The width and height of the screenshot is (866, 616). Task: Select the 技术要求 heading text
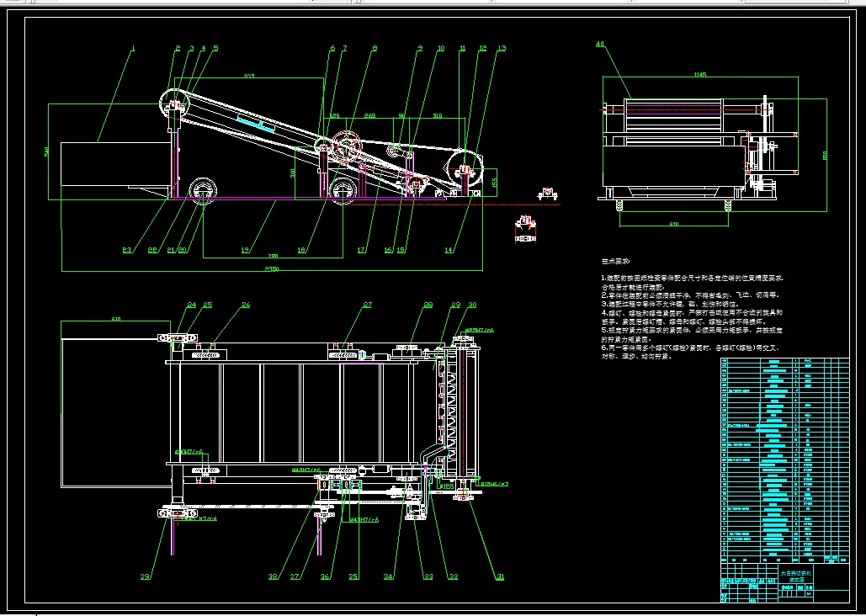[x=615, y=262]
